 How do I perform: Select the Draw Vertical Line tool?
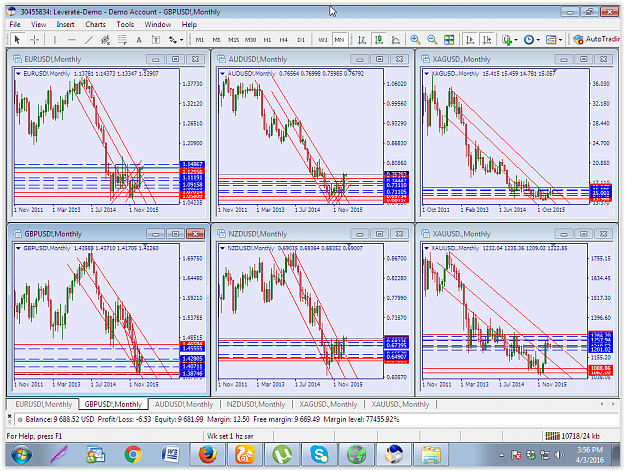pos(55,39)
